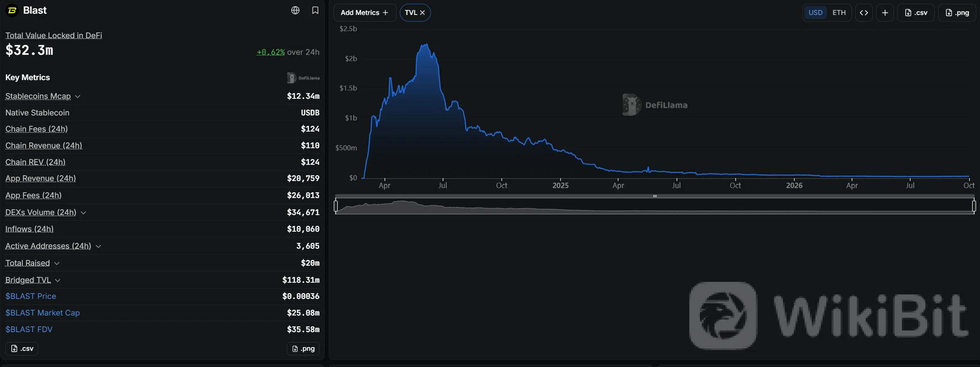Click the Chain Revenue (24h) label
The width and height of the screenshot is (980, 367).
pos(44,146)
